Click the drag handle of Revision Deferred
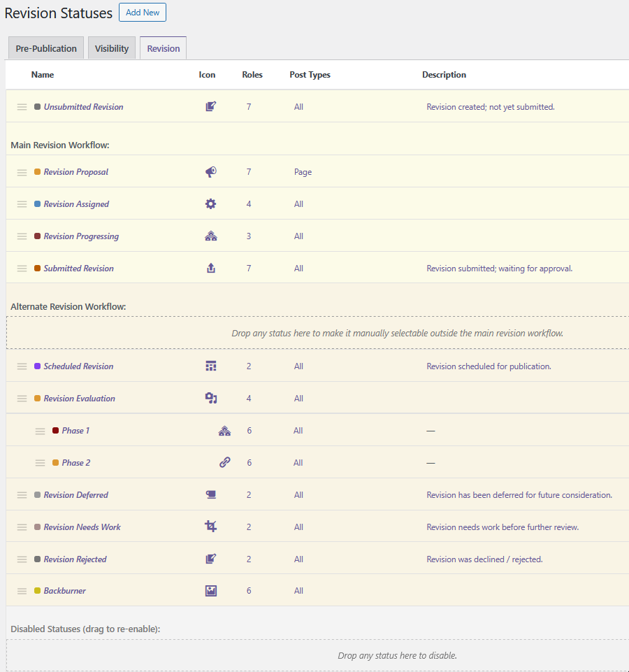This screenshot has height=672, width=629. (22, 495)
